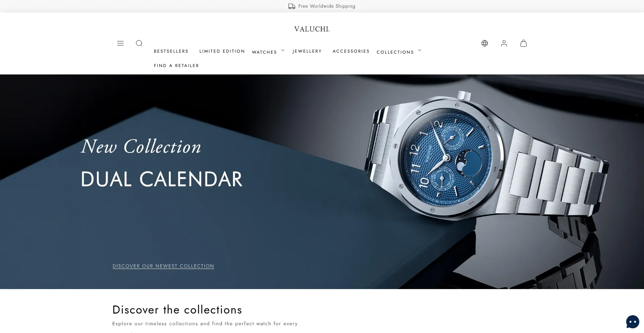Viewport: 644px width, 333px height.
Task: Open the account profile icon
Action: pyautogui.click(x=504, y=43)
